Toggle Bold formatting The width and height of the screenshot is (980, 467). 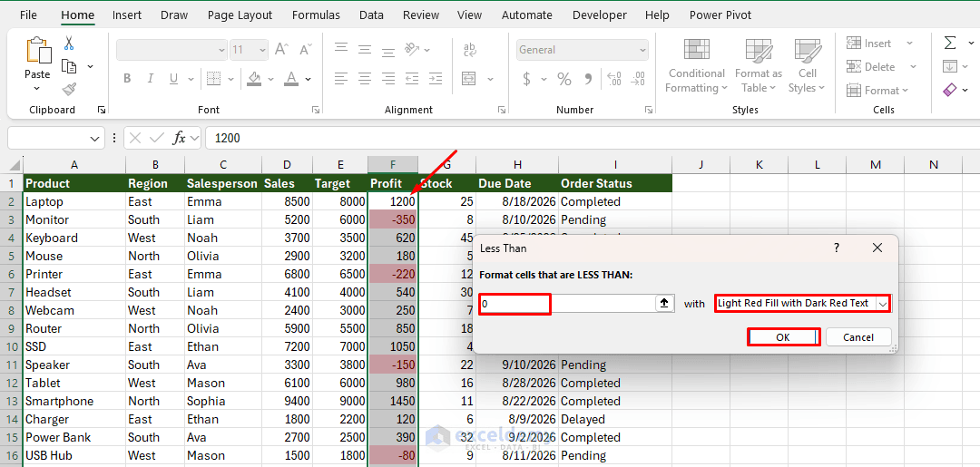click(x=128, y=79)
